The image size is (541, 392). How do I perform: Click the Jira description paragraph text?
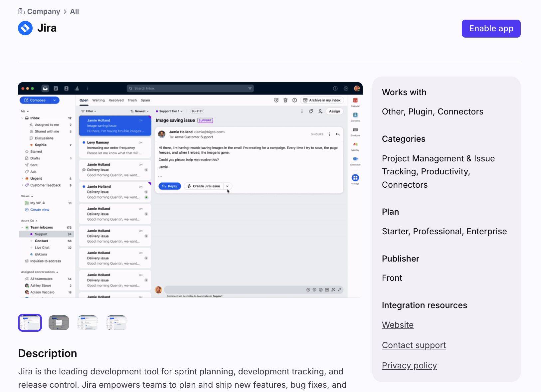pyautogui.click(x=182, y=378)
